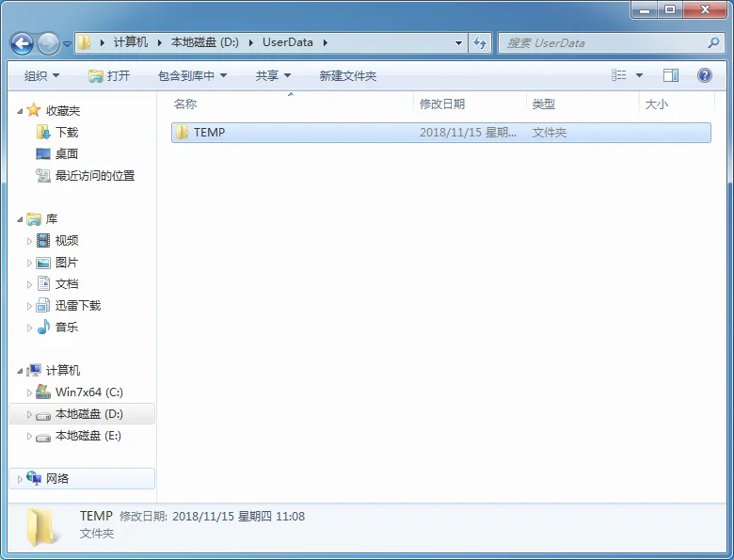The height and width of the screenshot is (560, 734).
Task: Open the 共享 menu
Action: (273, 75)
